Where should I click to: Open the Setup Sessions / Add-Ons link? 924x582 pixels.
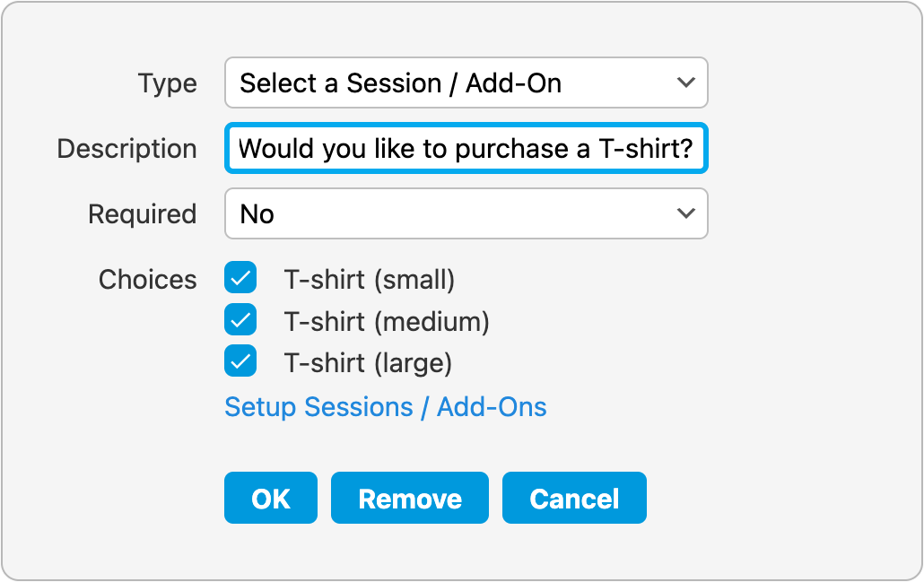point(385,407)
